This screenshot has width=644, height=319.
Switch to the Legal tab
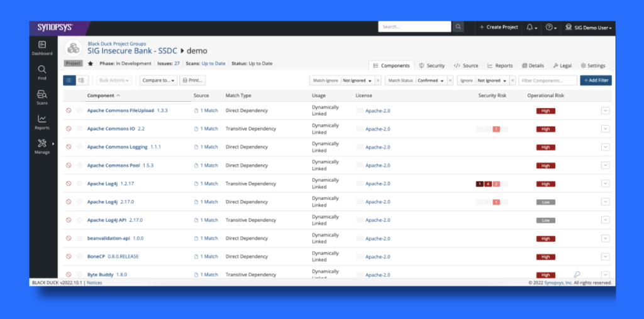tap(562, 65)
